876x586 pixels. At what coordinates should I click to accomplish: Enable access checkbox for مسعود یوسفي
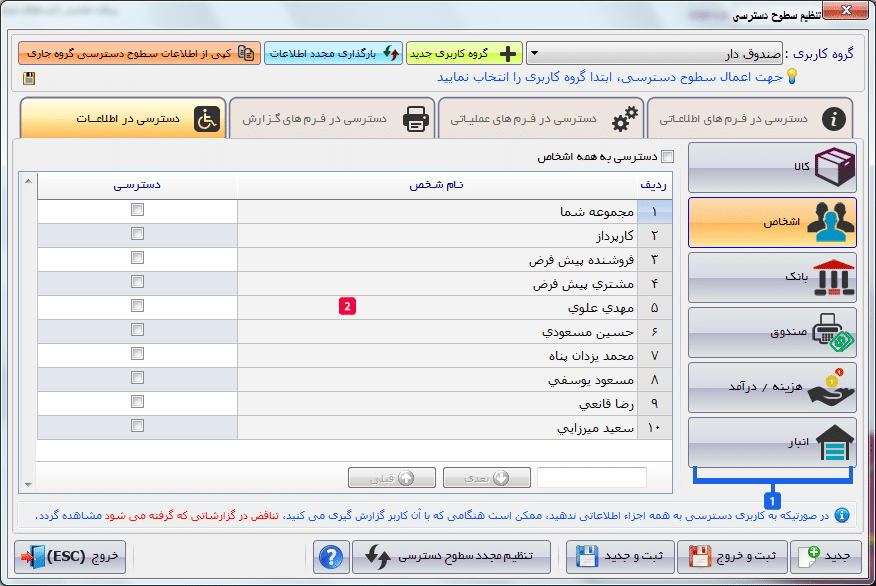coord(137,378)
